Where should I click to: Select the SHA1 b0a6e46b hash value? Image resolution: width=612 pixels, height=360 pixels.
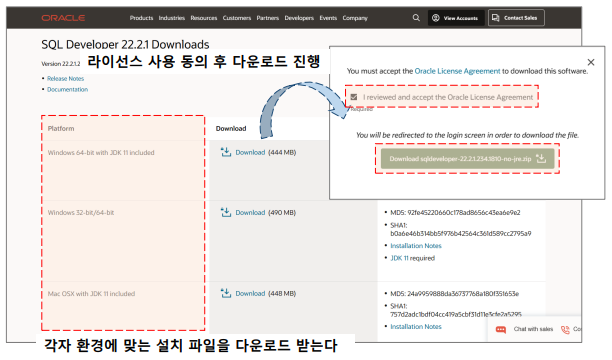point(461,233)
